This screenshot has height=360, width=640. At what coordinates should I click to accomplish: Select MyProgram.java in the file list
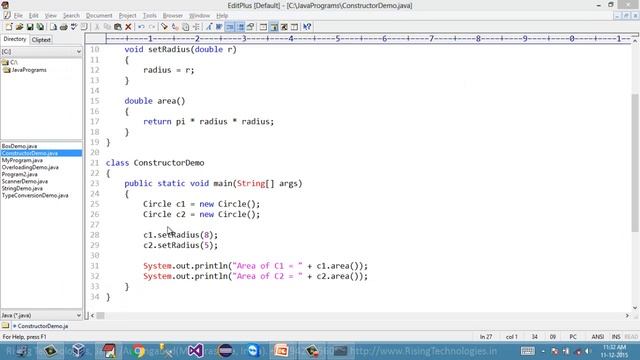(22, 160)
